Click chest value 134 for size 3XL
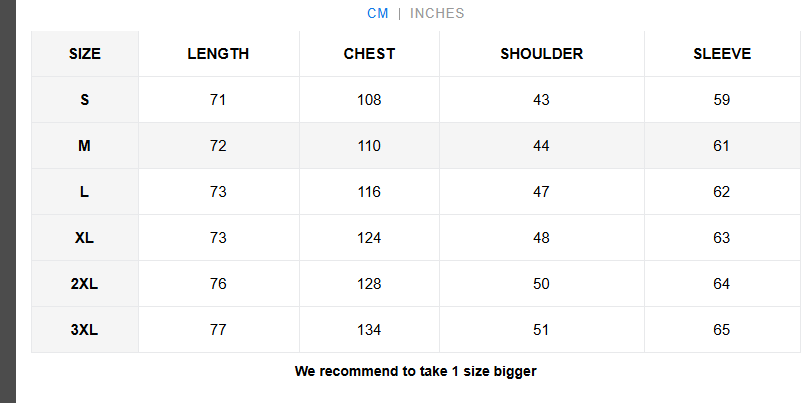The image size is (811, 403). point(369,330)
